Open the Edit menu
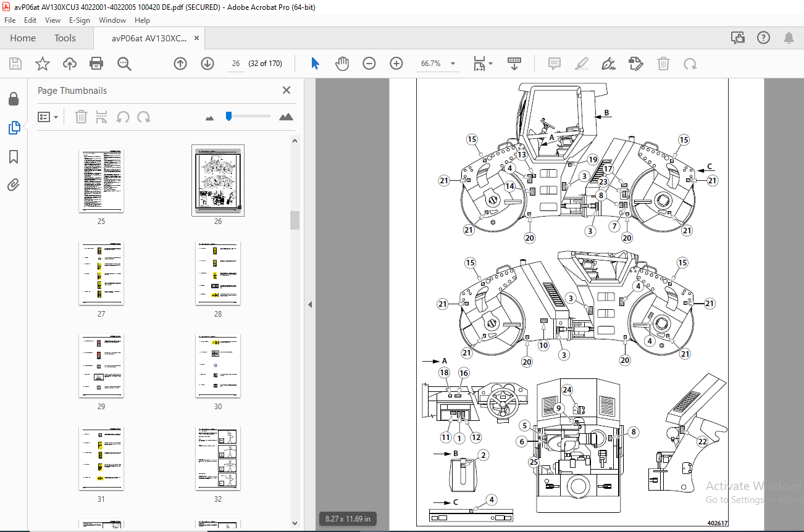Image resolution: width=804 pixels, height=532 pixels. pos(30,20)
